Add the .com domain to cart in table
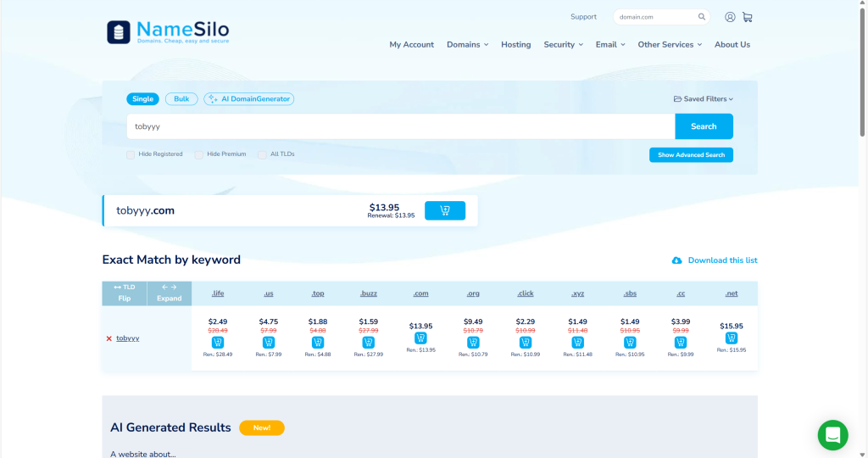Viewport: 868px width, 458px height. click(420, 338)
